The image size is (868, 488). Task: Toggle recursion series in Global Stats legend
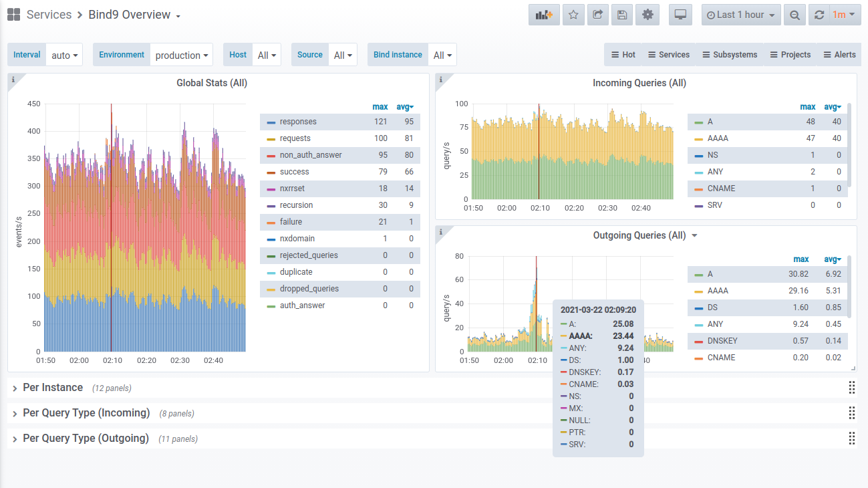pos(296,205)
